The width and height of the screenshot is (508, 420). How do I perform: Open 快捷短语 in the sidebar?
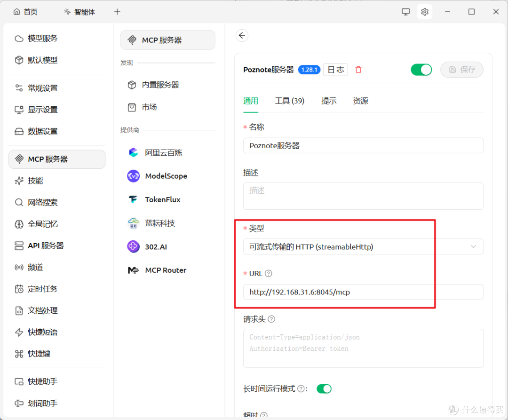(x=57, y=332)
